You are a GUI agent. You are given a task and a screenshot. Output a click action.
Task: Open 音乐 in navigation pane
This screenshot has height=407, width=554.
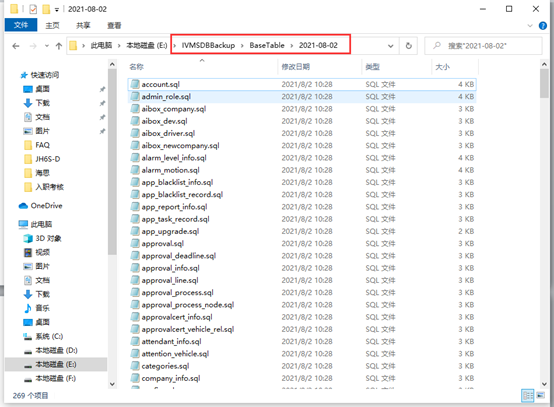pos(42,308)
